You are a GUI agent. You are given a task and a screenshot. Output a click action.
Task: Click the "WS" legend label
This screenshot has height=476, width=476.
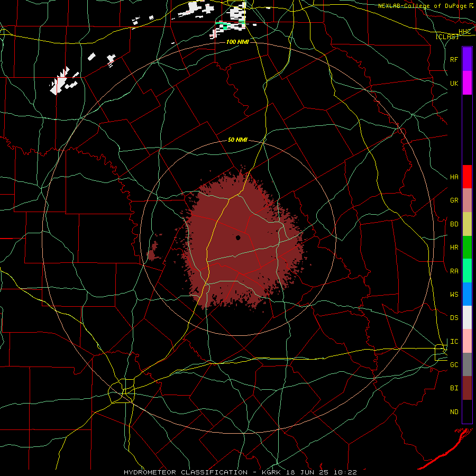(454, 295)
